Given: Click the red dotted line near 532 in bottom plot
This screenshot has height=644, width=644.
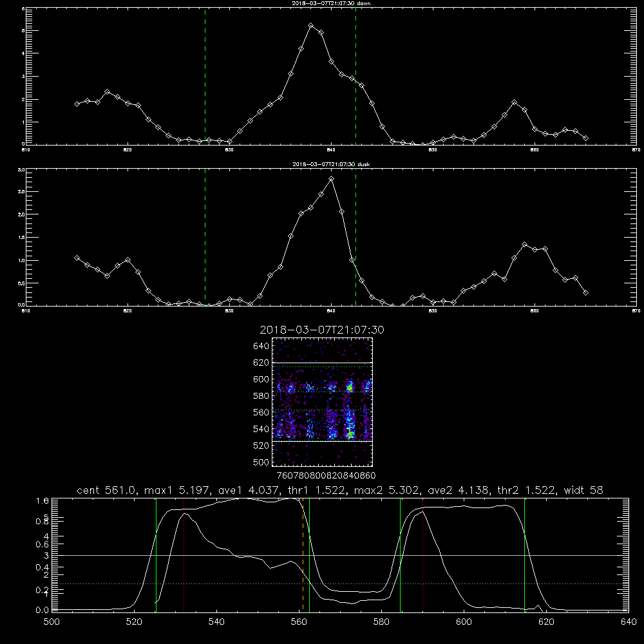Looking at the screenshot, I should [184, 555].
